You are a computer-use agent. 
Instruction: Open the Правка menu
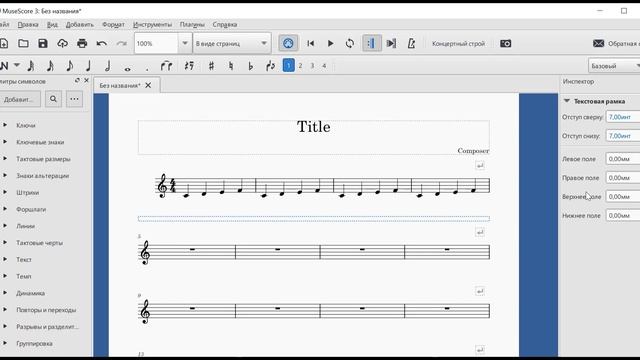[28, 24]
